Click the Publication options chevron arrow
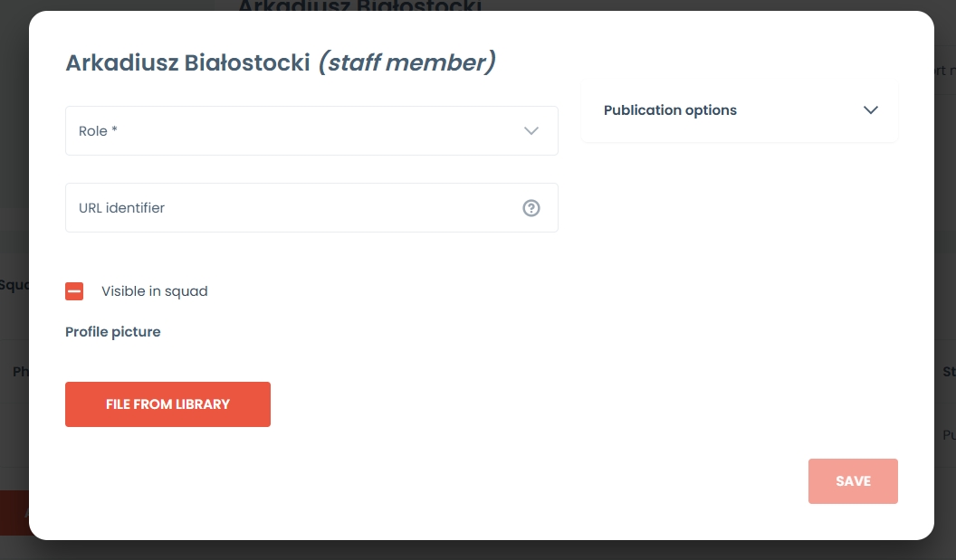This screenshot has height=560, width=956. coord(871,110)
